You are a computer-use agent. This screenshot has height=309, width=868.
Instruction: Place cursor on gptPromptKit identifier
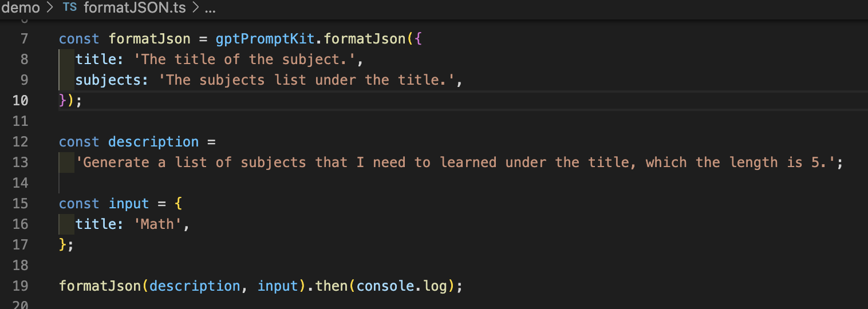[x=265, y=39]
